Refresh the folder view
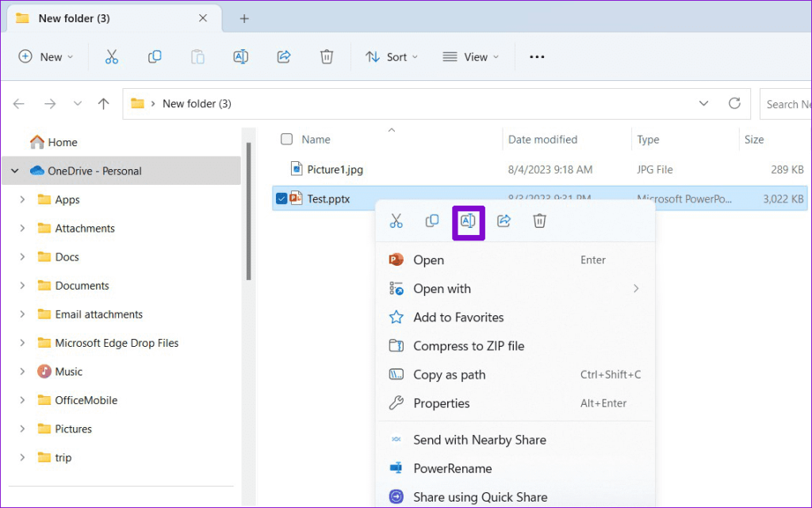812x508 pixels. [x=734, y=103]
